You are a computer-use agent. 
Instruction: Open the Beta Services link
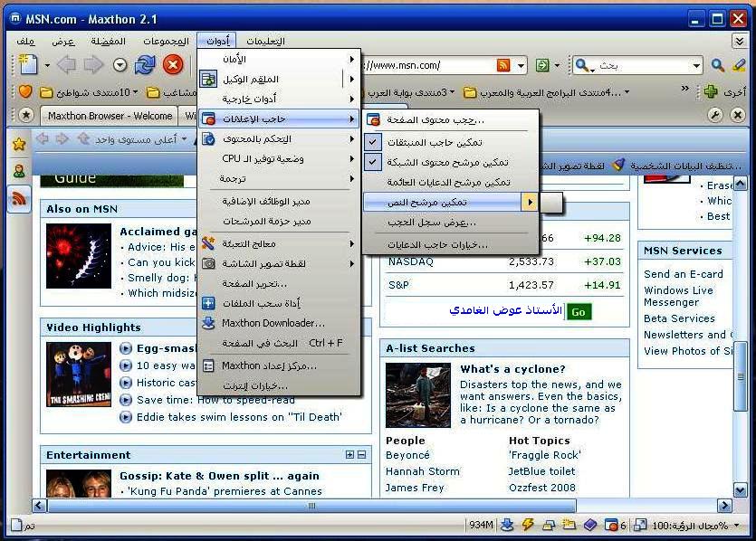coord(679,318)
